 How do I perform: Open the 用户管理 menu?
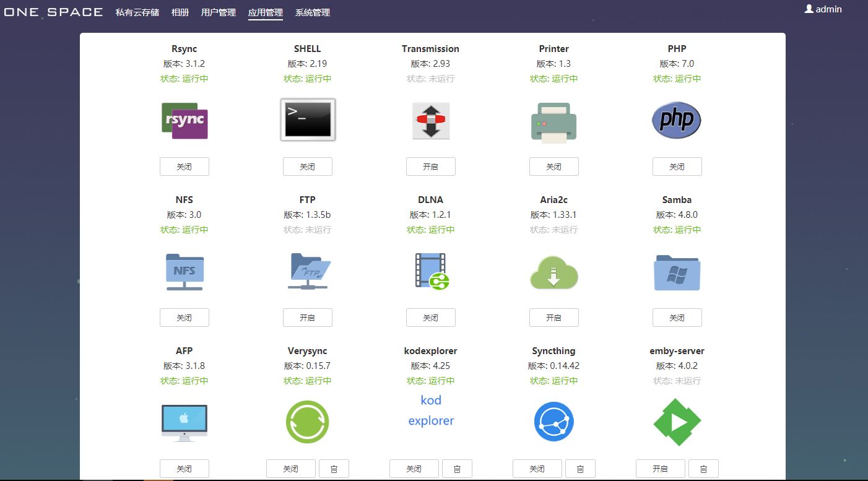coord(219,12)
